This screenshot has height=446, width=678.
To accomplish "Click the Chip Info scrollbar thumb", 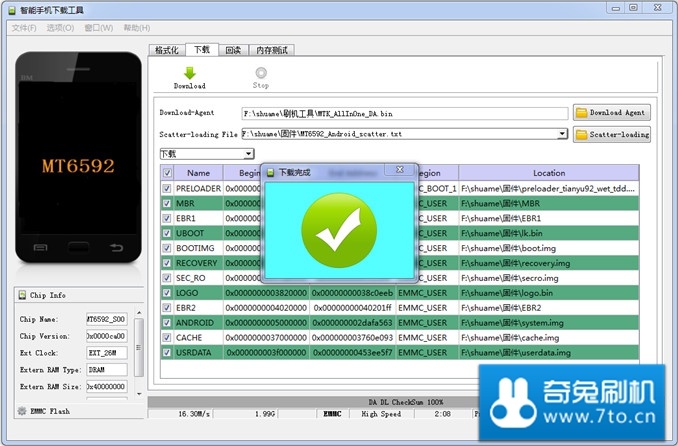I will pos(139,347).
